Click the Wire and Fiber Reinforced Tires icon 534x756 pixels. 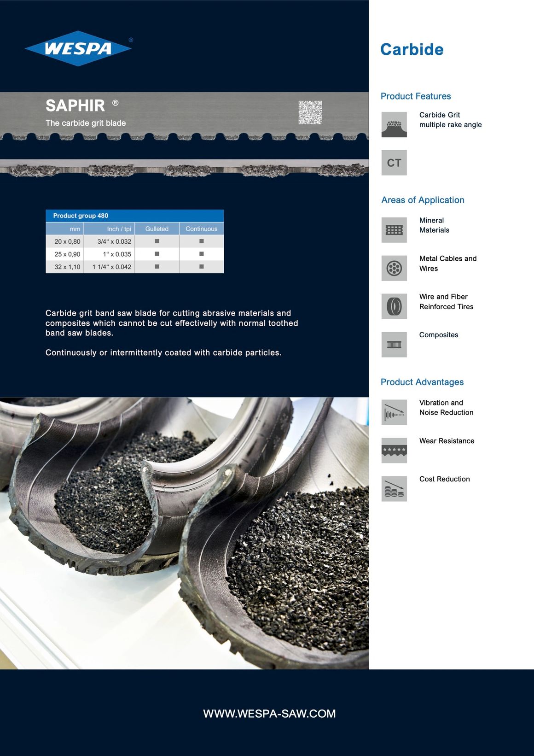click(x=394, y=306)
